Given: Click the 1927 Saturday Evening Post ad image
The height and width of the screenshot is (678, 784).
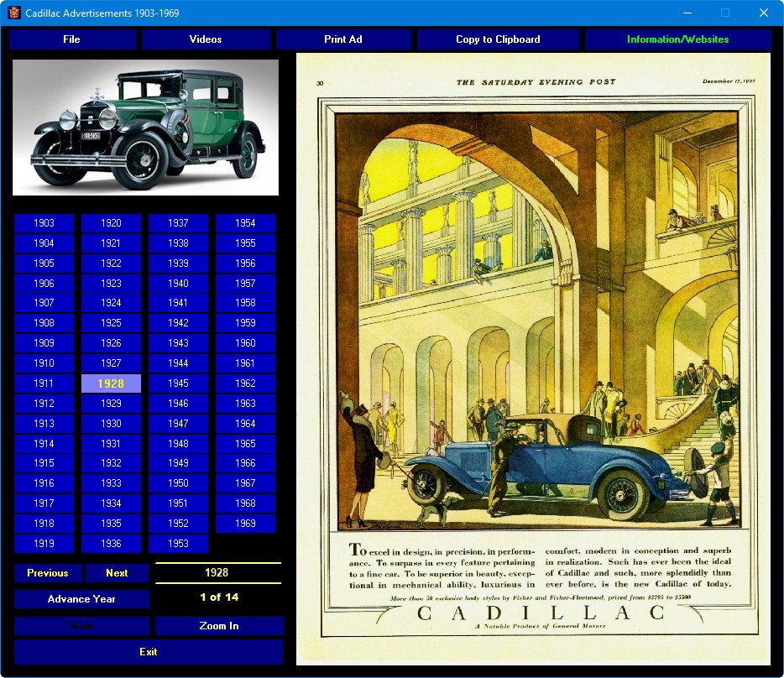Looking at the screenshot, I should 533,359.
